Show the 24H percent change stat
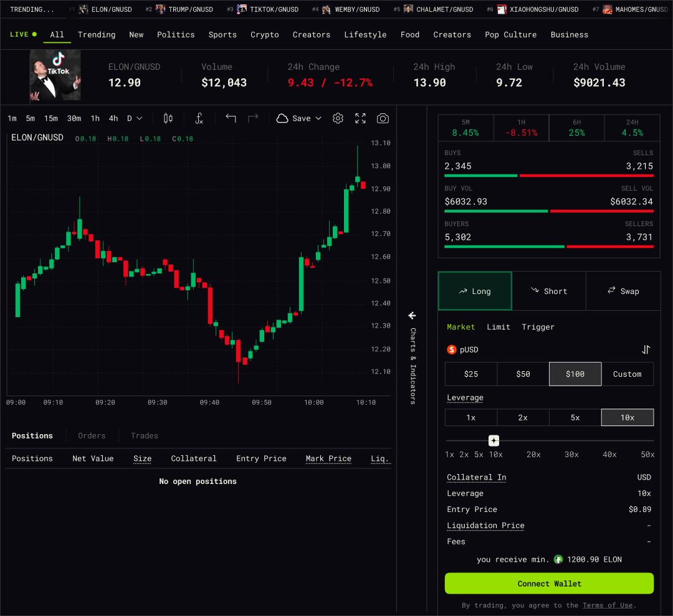 click(632, 128)
